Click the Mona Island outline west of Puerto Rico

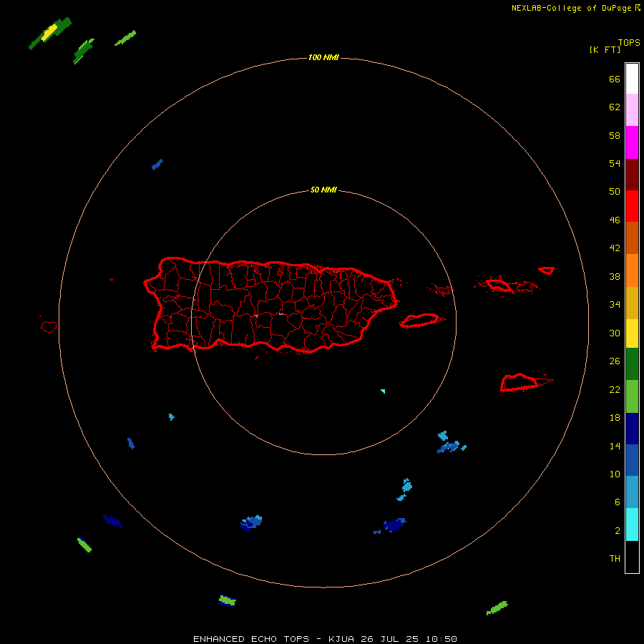[49, 326]
